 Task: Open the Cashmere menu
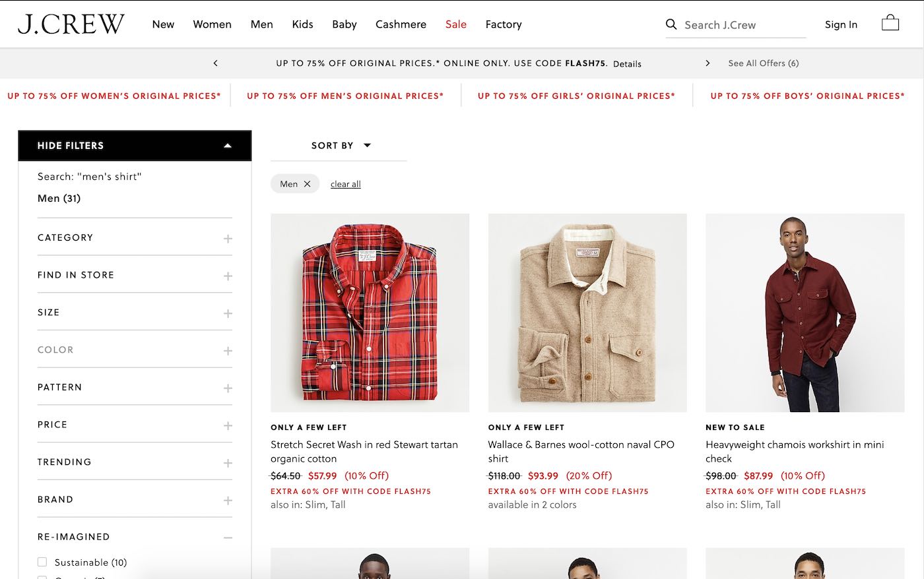401,24
